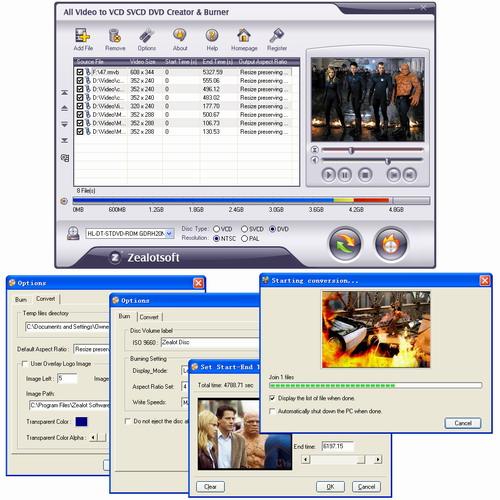Select DVD disc type

tap(273, 229)
